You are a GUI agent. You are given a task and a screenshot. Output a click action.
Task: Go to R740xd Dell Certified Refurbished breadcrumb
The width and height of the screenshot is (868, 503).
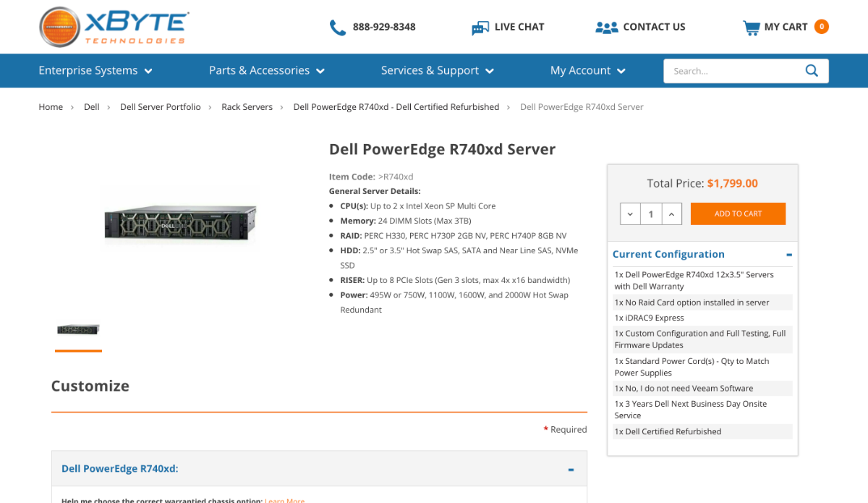point(396,107)
